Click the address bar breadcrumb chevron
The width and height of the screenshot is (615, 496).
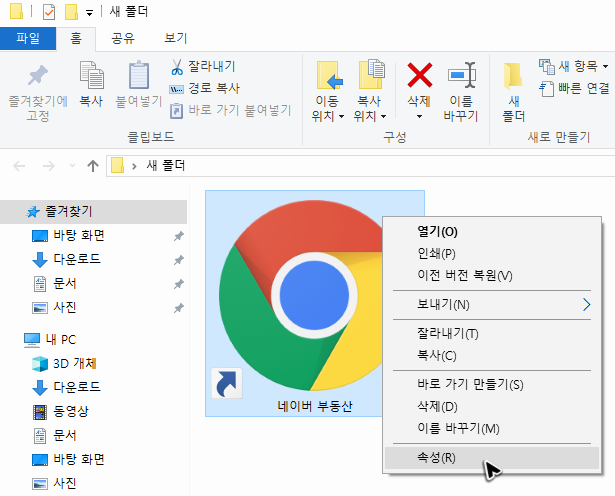pyautogui.click(x=135, y=166)
